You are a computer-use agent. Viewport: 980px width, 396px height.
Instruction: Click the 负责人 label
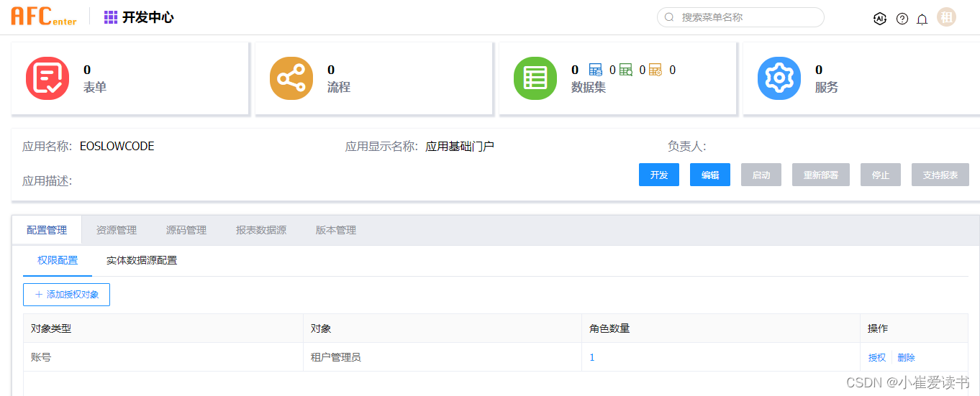(x=687, y=146)
